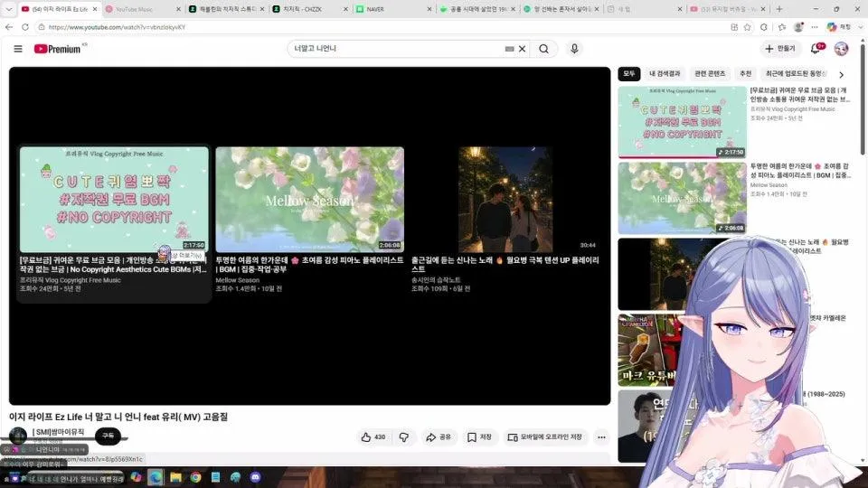Select the 관련 콘텐츠 filter chip
This screenshot has width=868, height=488.
click(710, 73)
